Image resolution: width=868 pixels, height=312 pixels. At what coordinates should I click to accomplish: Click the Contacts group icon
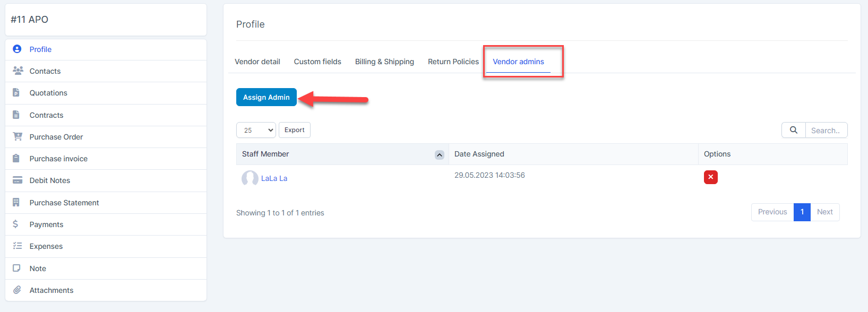pyautogui.click(x=18, y=71)
